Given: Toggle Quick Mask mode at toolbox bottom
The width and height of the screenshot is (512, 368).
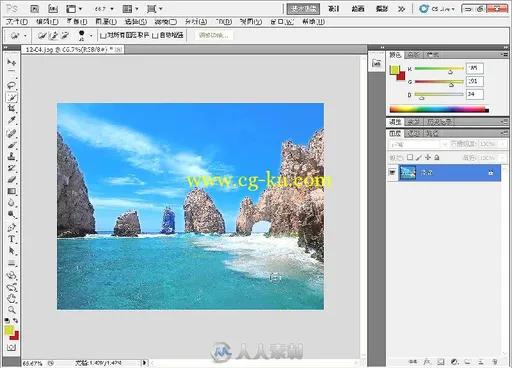Looking at the screenshot, I should [x=11, y=348].
